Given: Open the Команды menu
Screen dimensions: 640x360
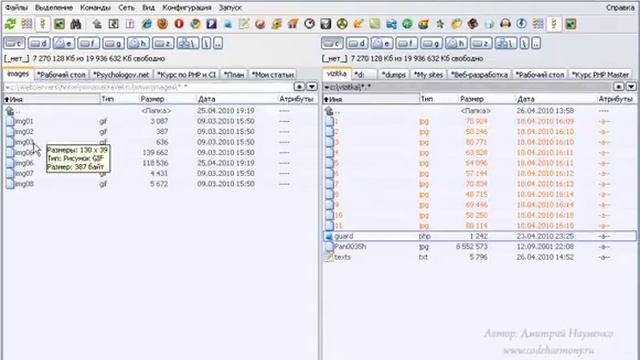Looking at the screenshot, I should [x=95, y=7].
